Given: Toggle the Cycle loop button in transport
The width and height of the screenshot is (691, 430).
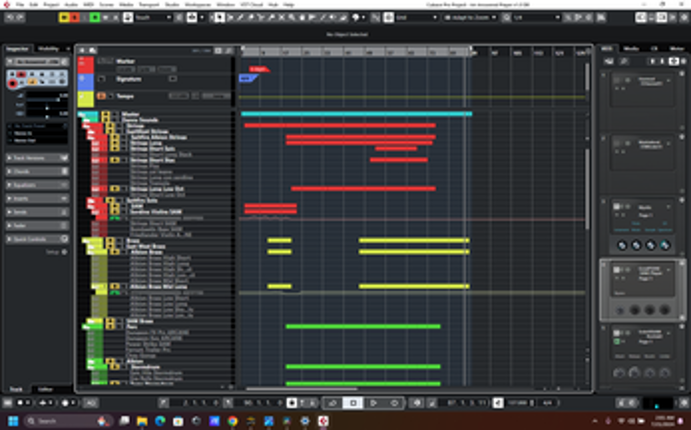Looking at the screenshot, I should point(333,403).
